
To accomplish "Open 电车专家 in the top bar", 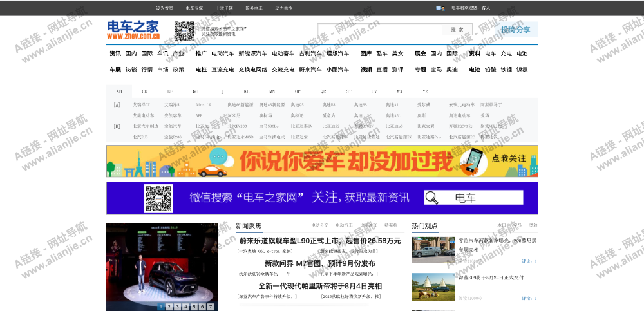I will [194, 8].
